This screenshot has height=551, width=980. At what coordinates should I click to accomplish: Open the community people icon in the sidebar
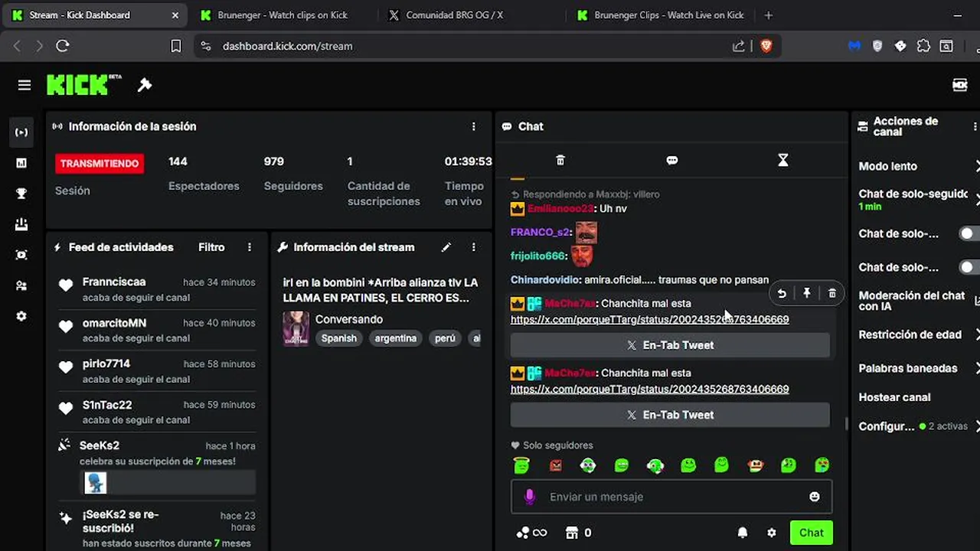[21, 285]
